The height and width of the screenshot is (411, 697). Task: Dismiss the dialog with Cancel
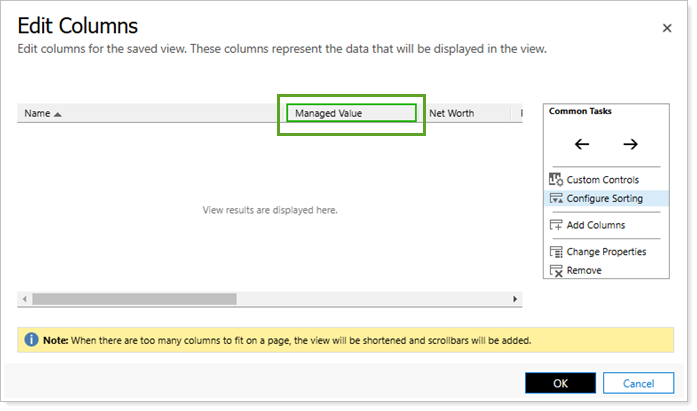[x=638, y=383]
